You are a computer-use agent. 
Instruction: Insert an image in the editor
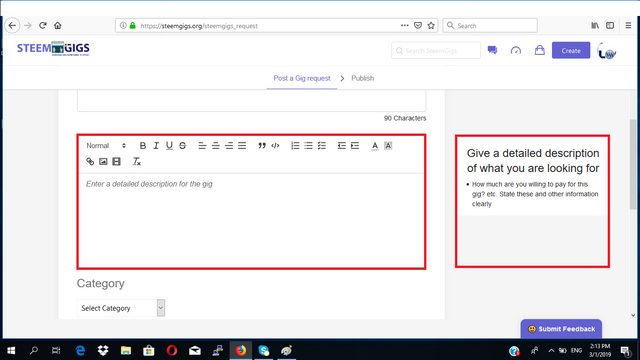[x=103, y=162]
